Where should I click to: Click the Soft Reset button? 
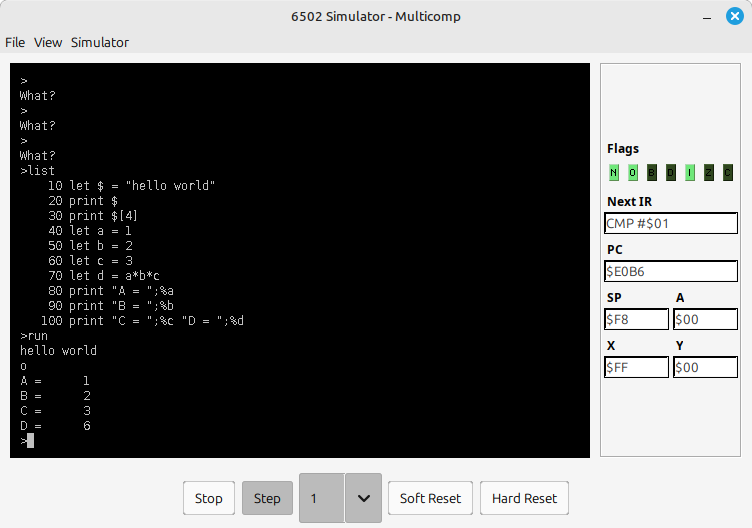430,498
